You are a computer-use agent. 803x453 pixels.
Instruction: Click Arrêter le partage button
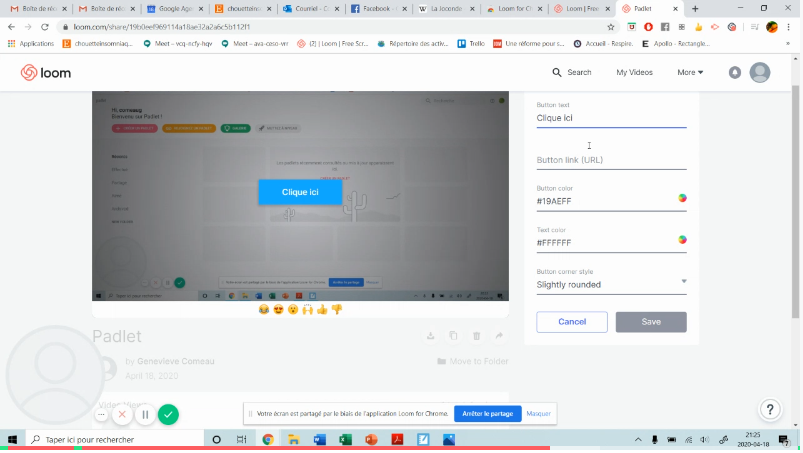(487, 413)
